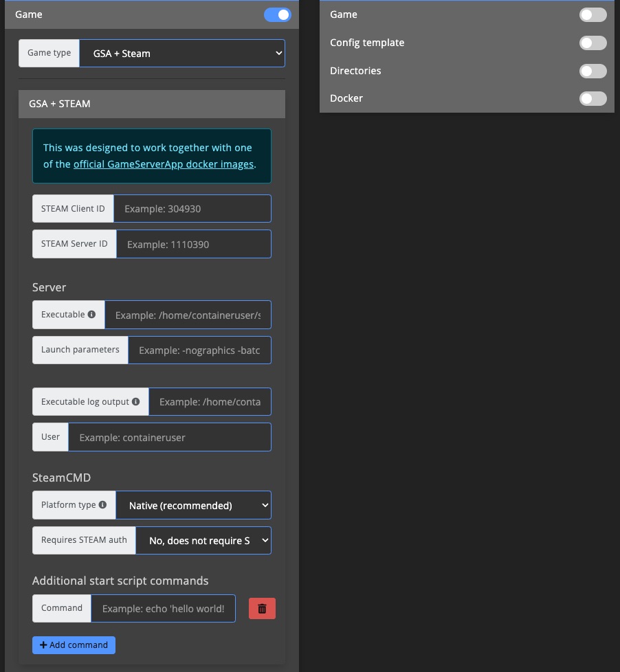Turn on the Directories toggle
Viewport: 620px width, 672px height.
(x=592, y=71)
